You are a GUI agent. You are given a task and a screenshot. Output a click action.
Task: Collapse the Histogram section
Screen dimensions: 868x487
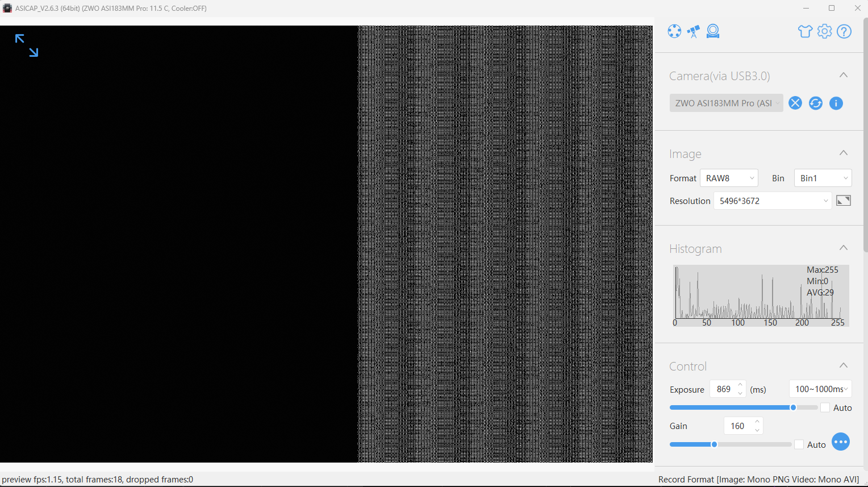[844, 248]
